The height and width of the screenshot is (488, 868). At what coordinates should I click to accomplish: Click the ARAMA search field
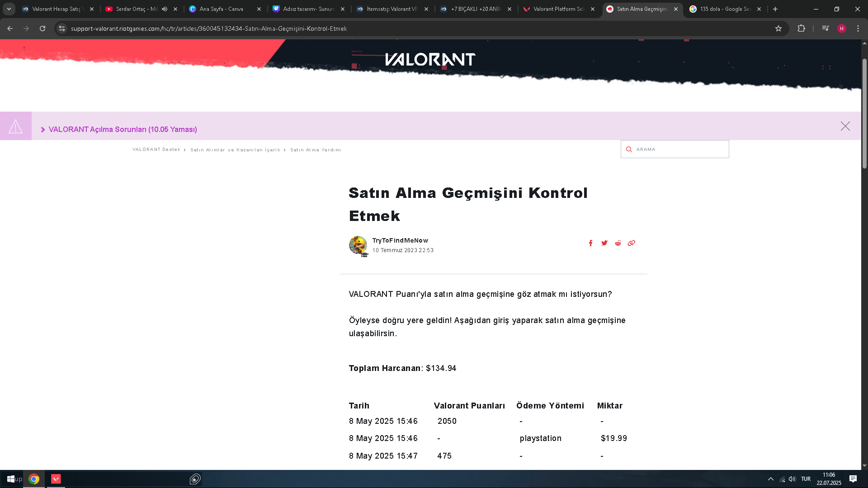(675, 149)
